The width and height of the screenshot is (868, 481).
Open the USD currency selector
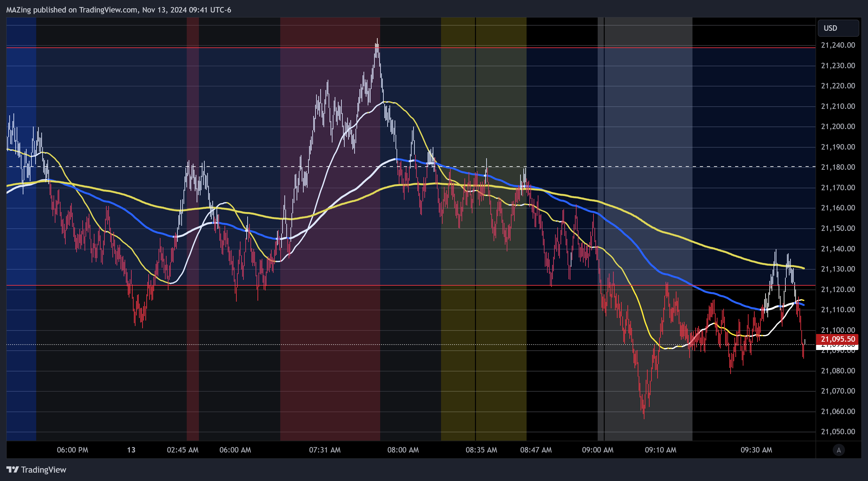838,28
